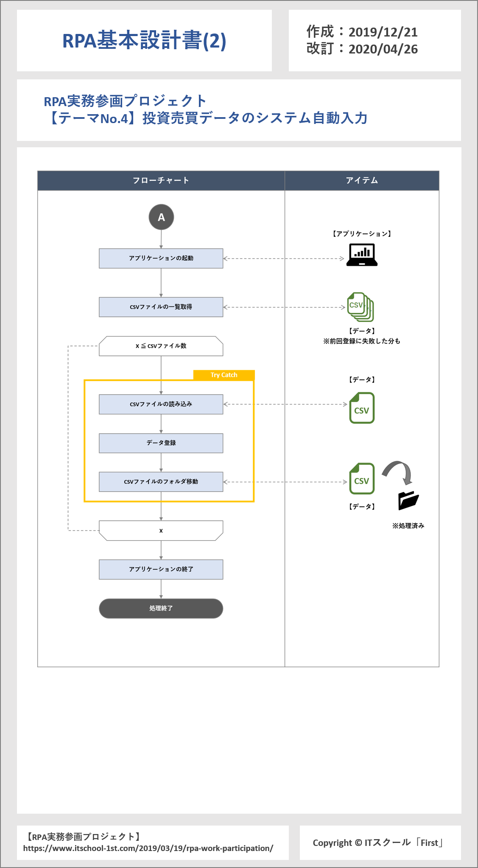
Task: Click the circle connector labeled A
Action: coord(161,217)
